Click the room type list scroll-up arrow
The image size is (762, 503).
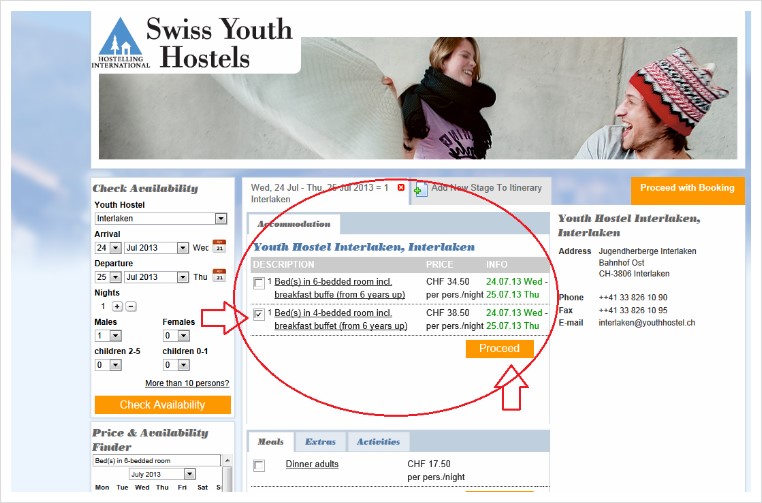[x=227, y=460]
